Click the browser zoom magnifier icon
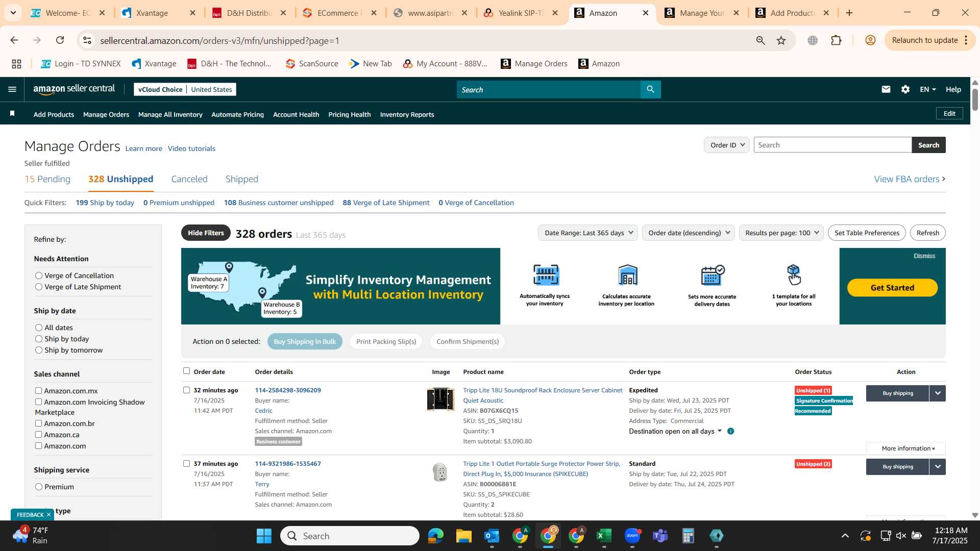 (x=760, y=40)
